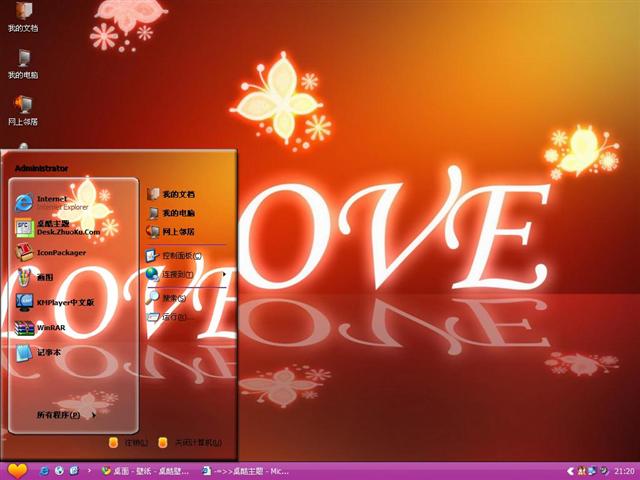Open the 我的文档 desktop icon
Viewport: 640px width, 480px height.
(x=23, y=16)
